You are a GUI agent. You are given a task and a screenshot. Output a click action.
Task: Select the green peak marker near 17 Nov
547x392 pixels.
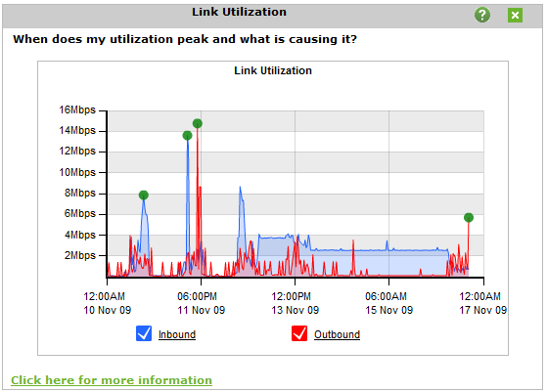(469, 218)
